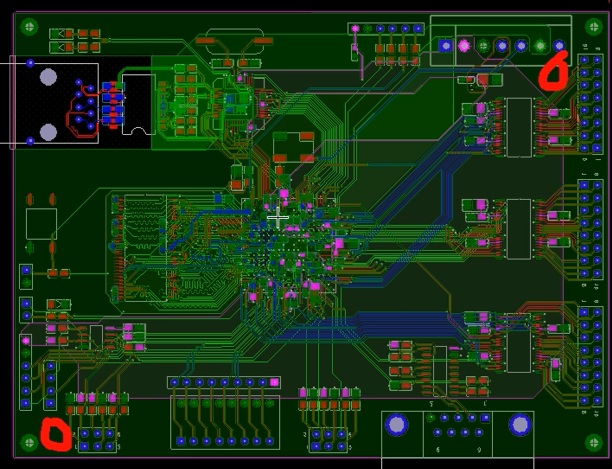Select the Ethernet jack footprint on left edge
Viewport: 612px width, 469px height.
[55, 104]
